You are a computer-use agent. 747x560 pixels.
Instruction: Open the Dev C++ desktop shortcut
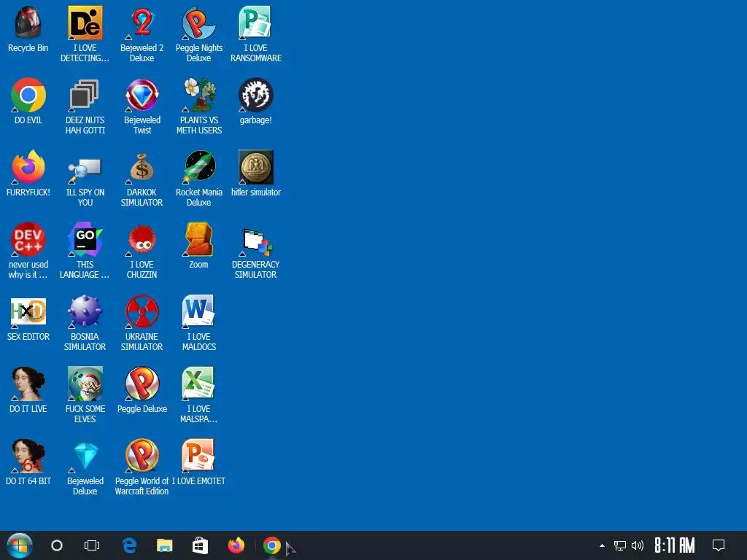coord(28,239)
